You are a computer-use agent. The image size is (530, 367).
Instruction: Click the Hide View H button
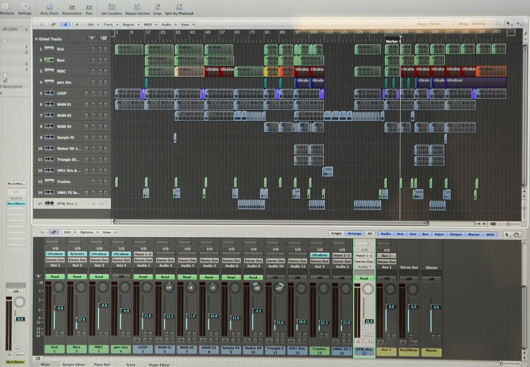click(77, 24)
